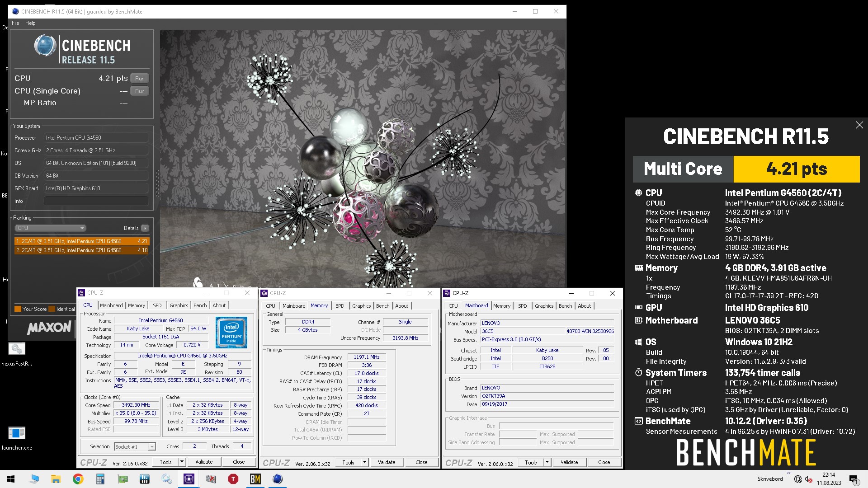Open the notification center icon
This screenshot has height=488, width=868.
(854, 479)
